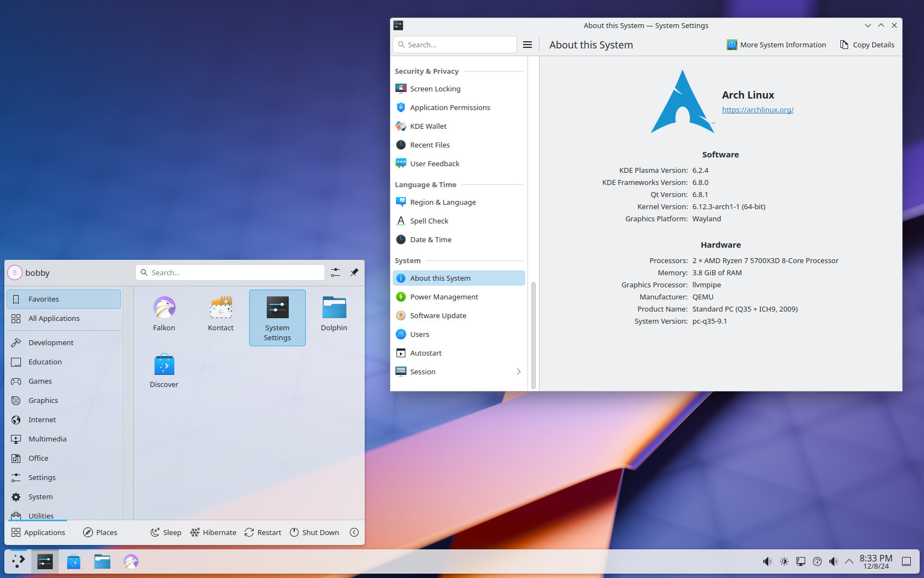
Task: Open Falkon browser from Favorites grid
Action: coord(164,314)
